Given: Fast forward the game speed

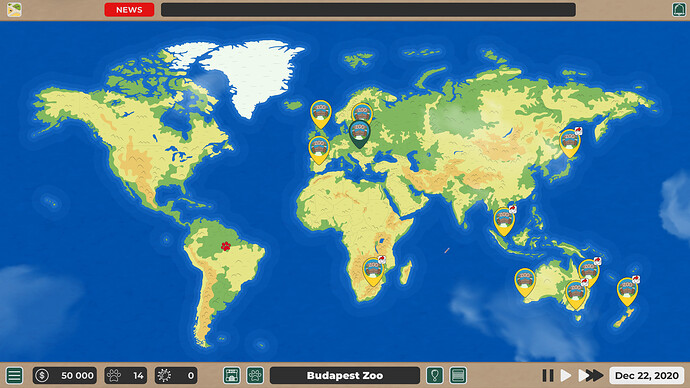Looking at the screenshot, I should 591,376.
